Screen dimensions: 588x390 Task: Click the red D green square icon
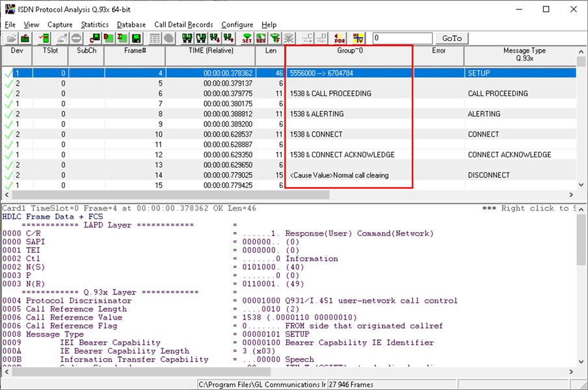109,38
